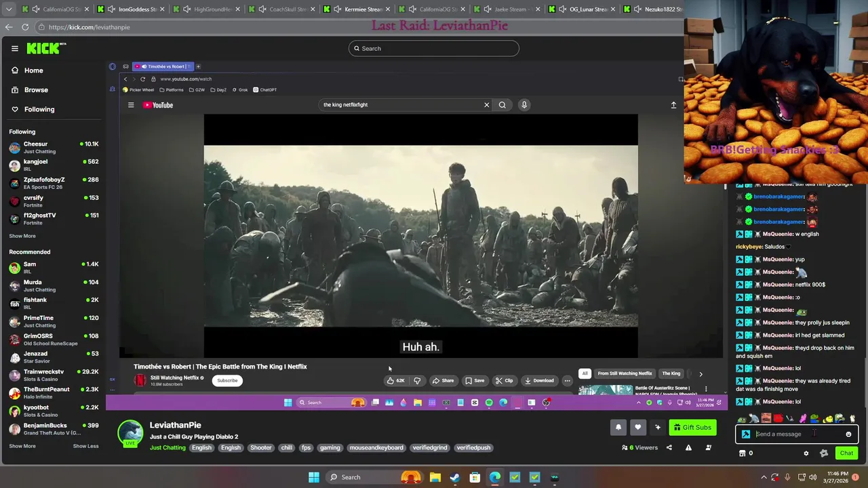This screenshot has width=868, height=488.
Task: Toggle LeviathanPie notification bell
Action: 618,427
